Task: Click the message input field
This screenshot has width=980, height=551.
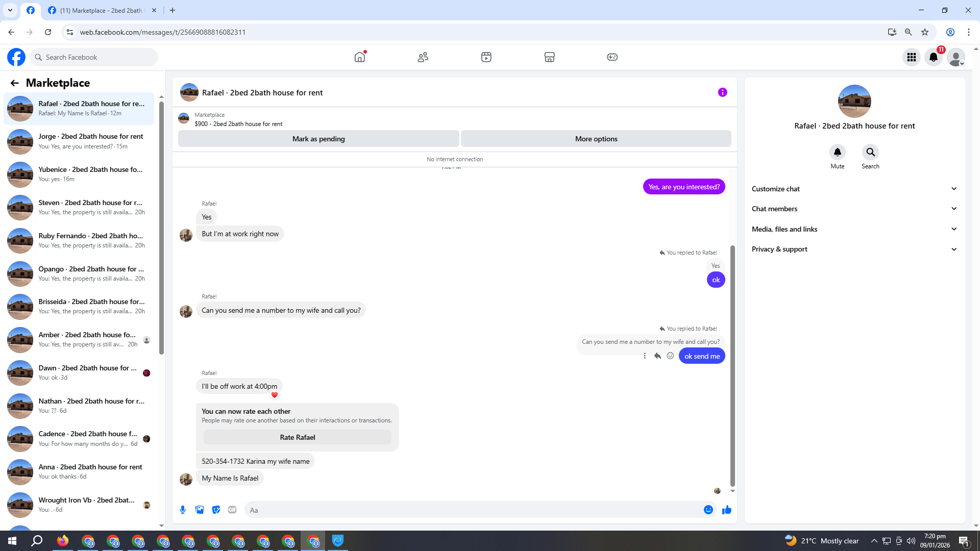Action: point(475,510)
